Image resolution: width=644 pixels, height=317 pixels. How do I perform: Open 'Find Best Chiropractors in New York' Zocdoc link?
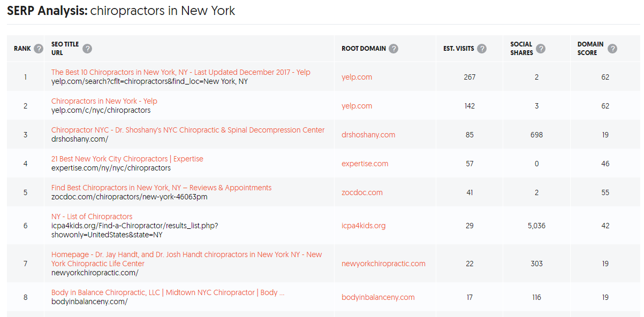(x=161, y=188)
